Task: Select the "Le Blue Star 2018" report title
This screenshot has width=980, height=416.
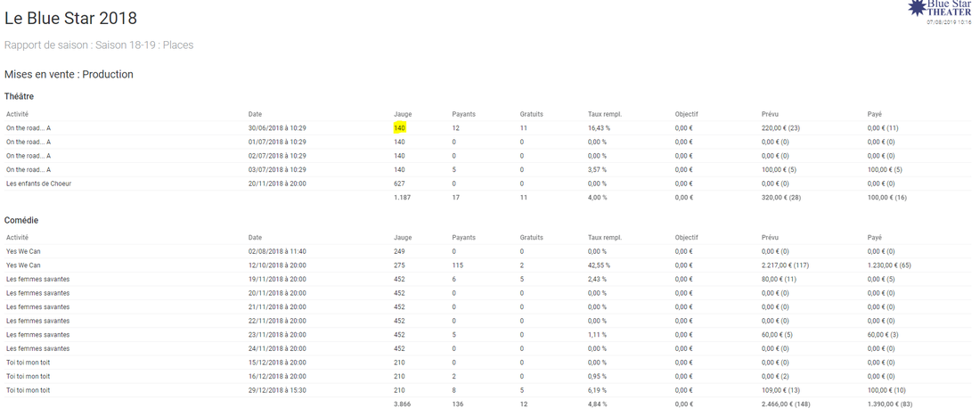Action: [x=70, y=18]
